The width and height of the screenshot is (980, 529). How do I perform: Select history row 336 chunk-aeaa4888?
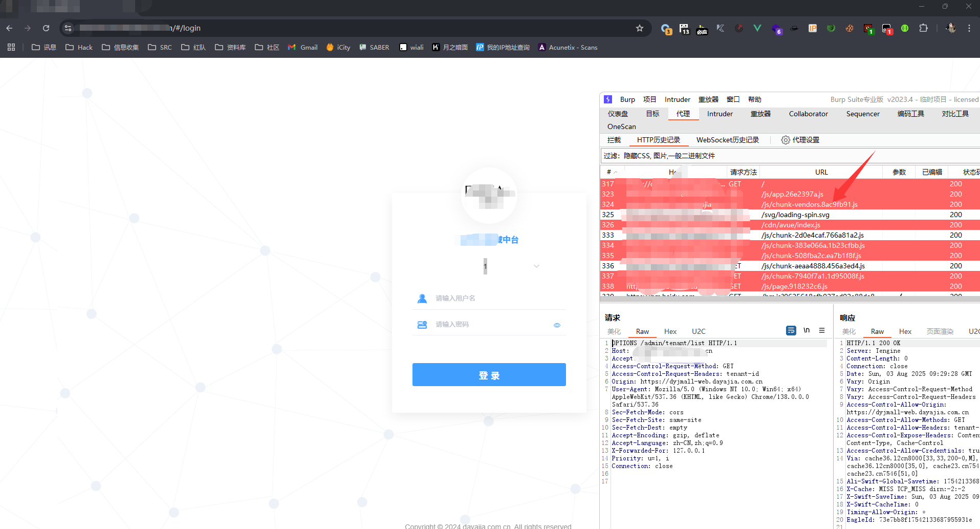790,266
